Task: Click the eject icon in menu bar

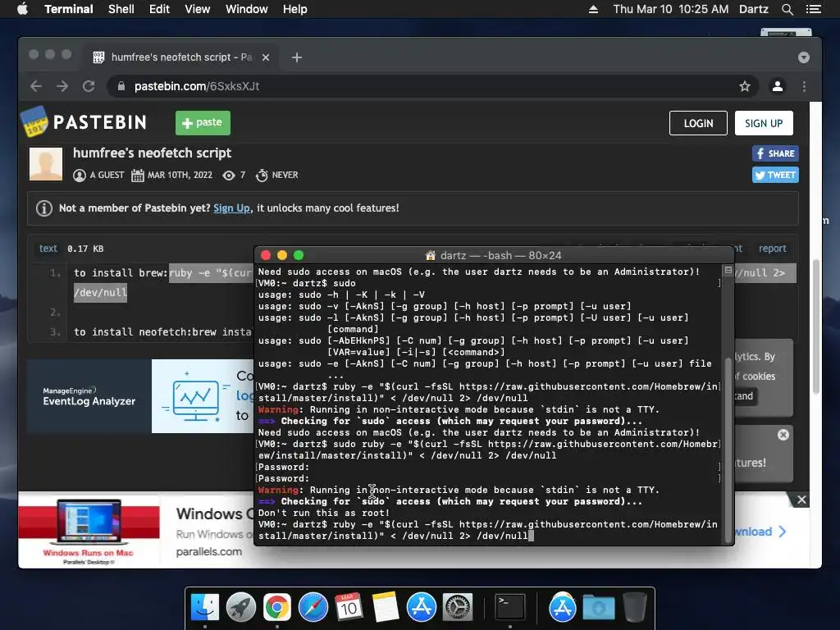Action: 593,9
